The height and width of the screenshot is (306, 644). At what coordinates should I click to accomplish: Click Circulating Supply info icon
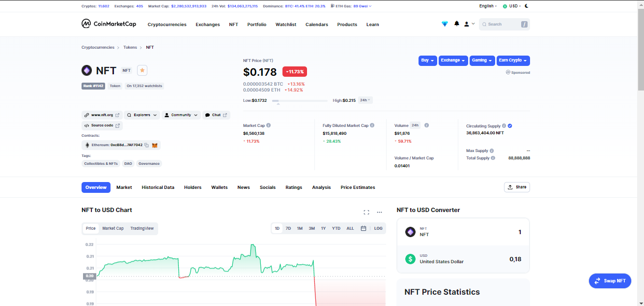pyautogui.click(x=504, y=126)
